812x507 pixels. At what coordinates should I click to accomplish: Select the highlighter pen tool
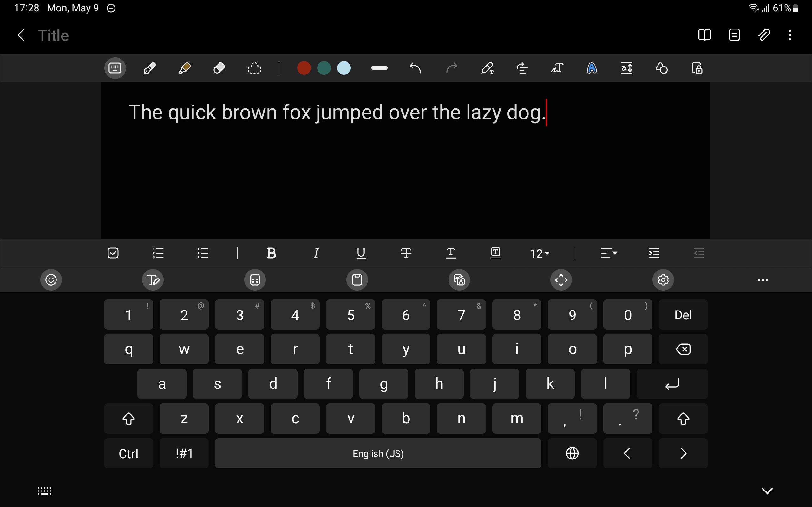(x=184, y=68)
